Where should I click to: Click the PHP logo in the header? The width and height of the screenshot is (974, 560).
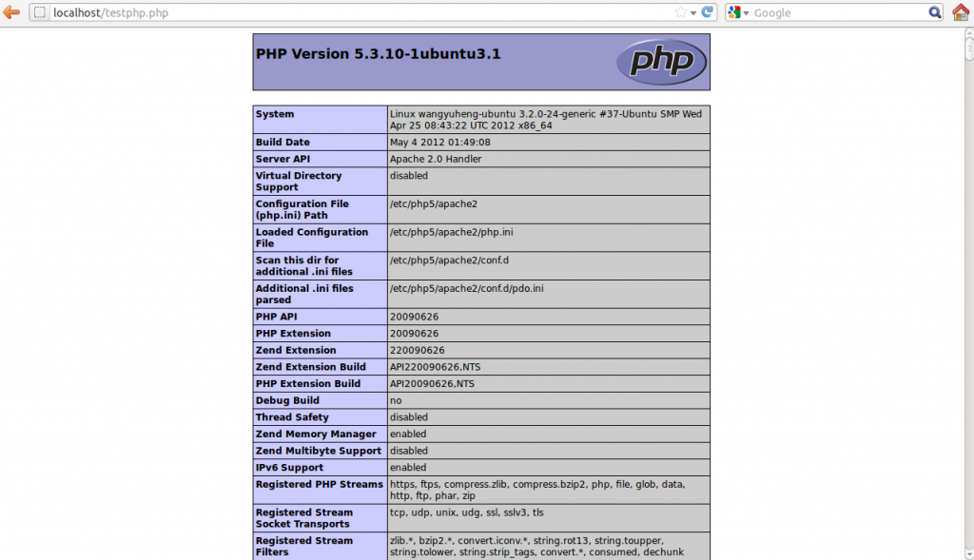tap(662, 62)
